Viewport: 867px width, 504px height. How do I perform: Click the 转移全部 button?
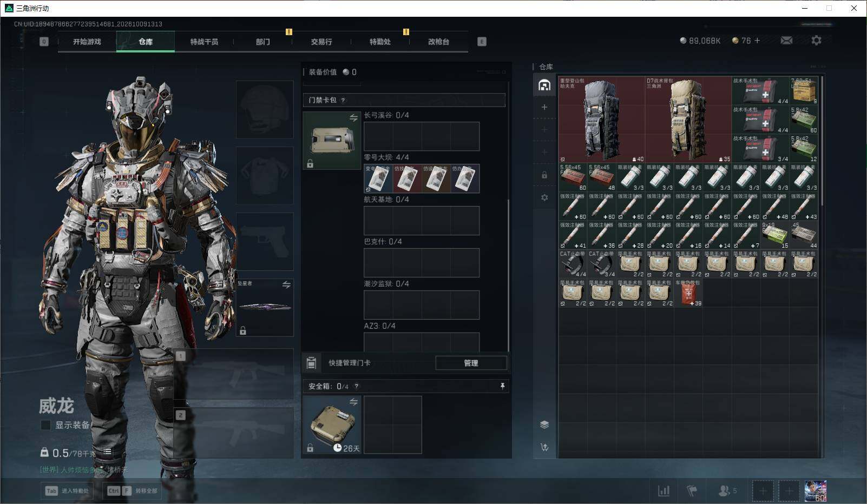(x=132, y=490)
